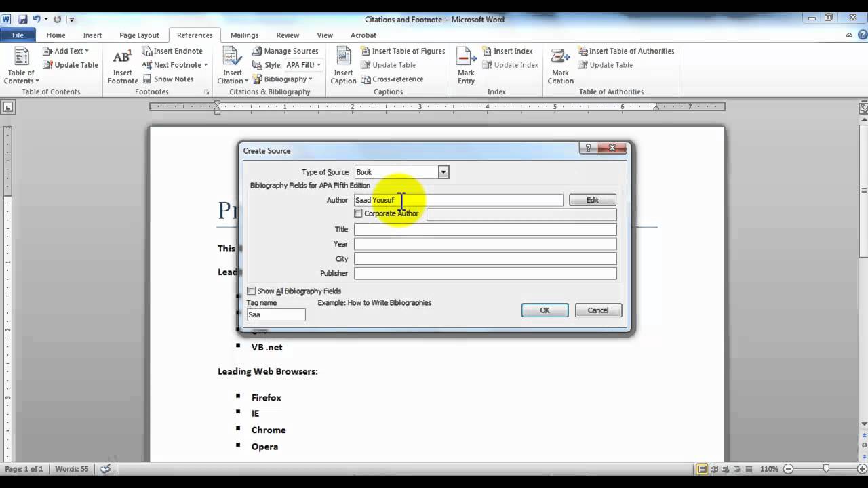Close the Create Source dialog
The width and height of the screenshot is (868, 488).
point(612,148)
